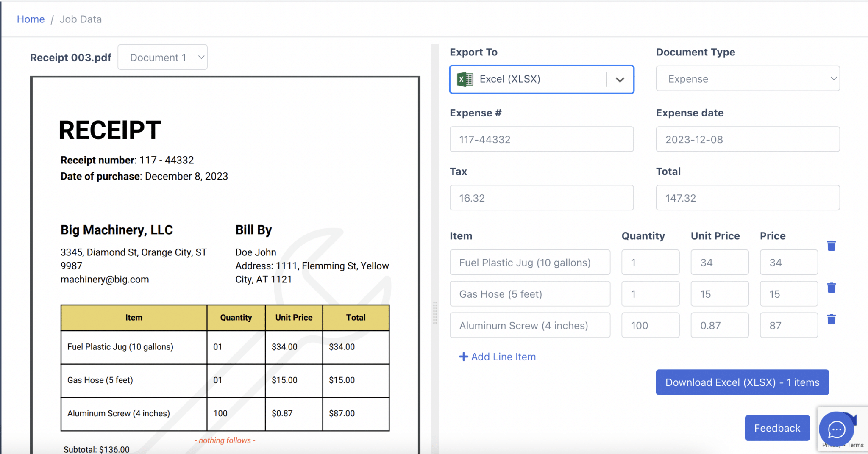
Task: Click the Expense date field
Action: (x=747, y=139)
